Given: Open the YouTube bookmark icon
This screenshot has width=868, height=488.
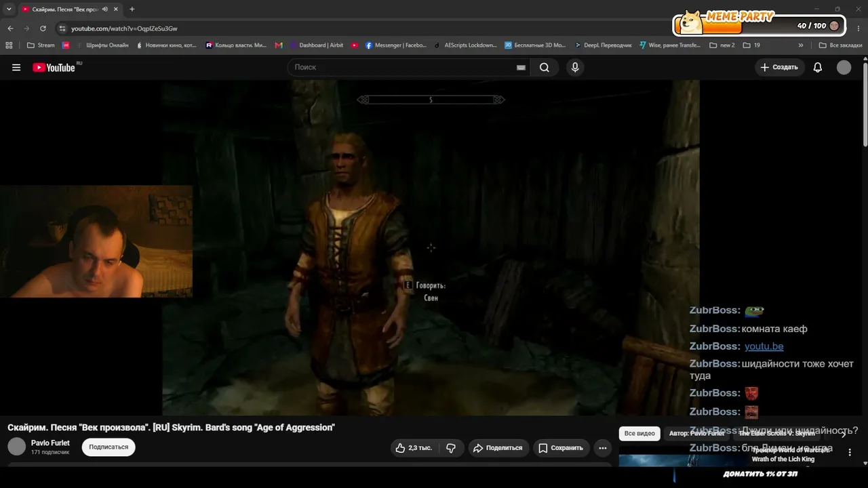Looking at the screenshot, I should [355, 45].
